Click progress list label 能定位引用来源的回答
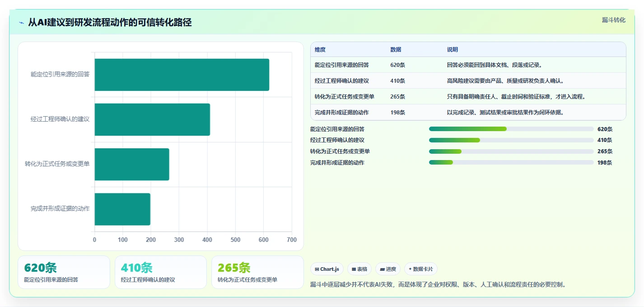Image resolution: width=644 pixels, height=307 pixels. [337, 129]
